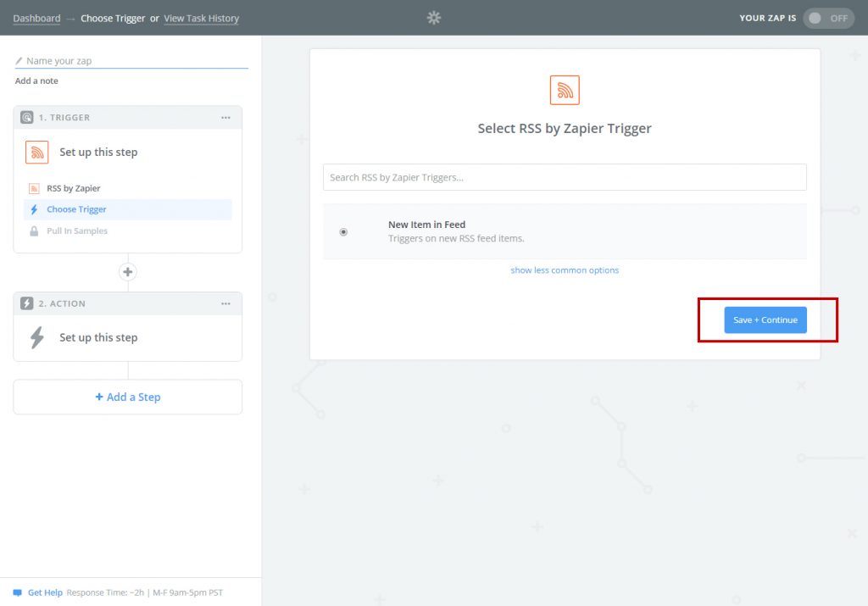Open the Action step three-dot menu
The image size is (868, 606).
coord(225,303)
